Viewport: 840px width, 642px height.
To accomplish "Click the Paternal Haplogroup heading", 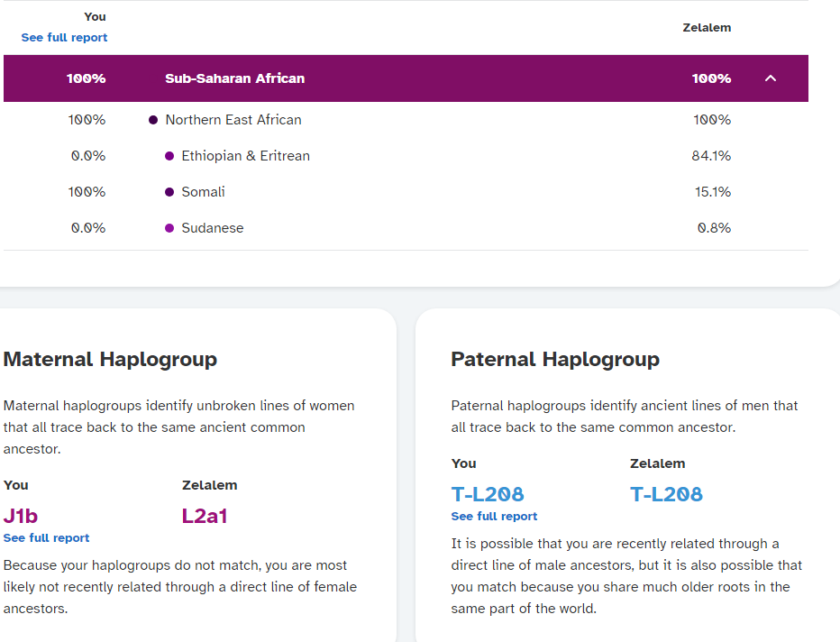I will [x=555, y=360].
